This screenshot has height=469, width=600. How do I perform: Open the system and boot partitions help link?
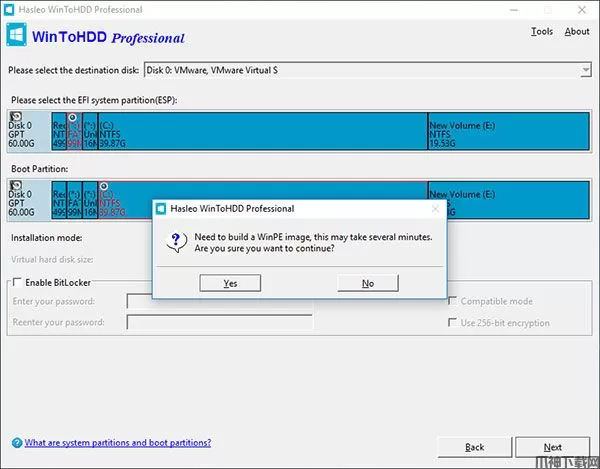pyautogui.click(x=118, y=443)
